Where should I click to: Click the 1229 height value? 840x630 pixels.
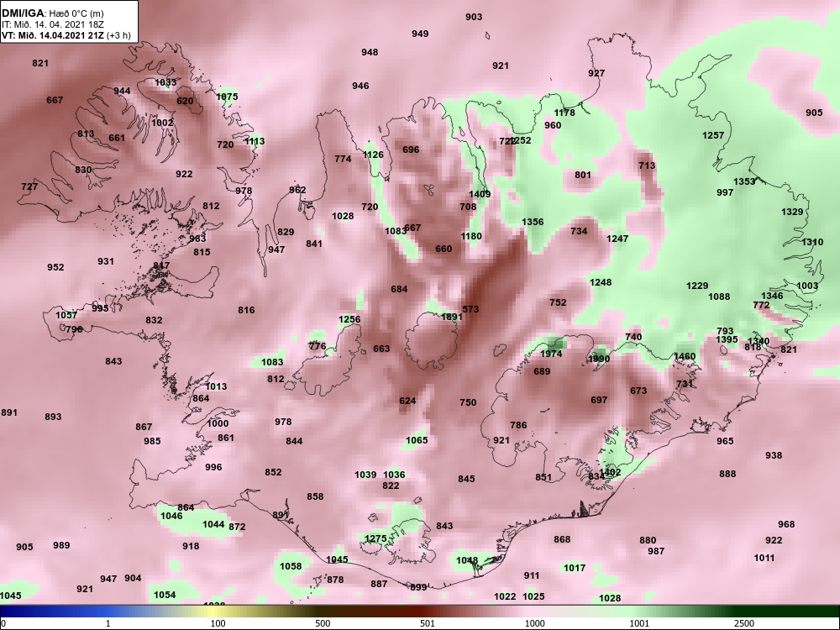pyautogui.click(x=697, y=286)
